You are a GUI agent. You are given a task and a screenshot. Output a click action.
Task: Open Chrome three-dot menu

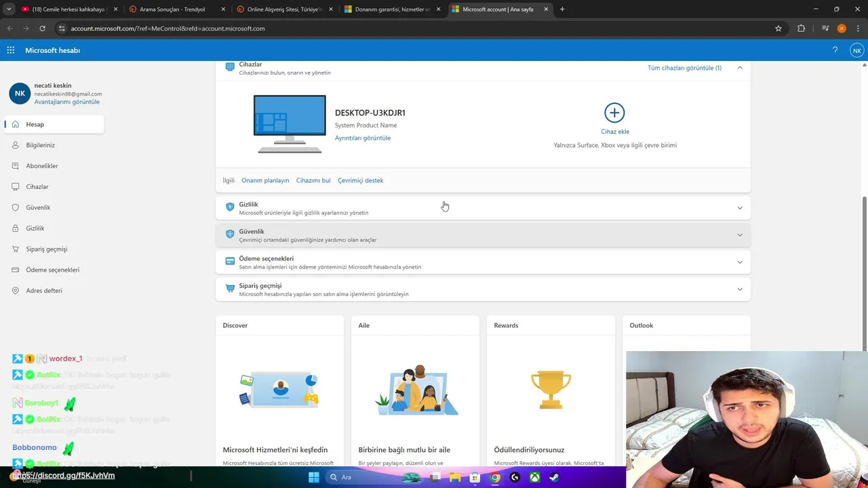pyautogui.click(x=858, y=28)
